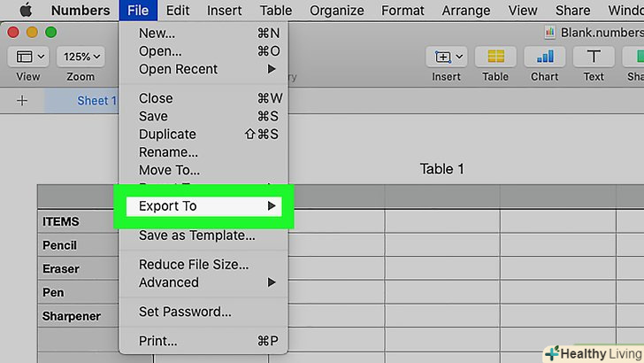Select Save as Template menu item

tap(196, 236)
